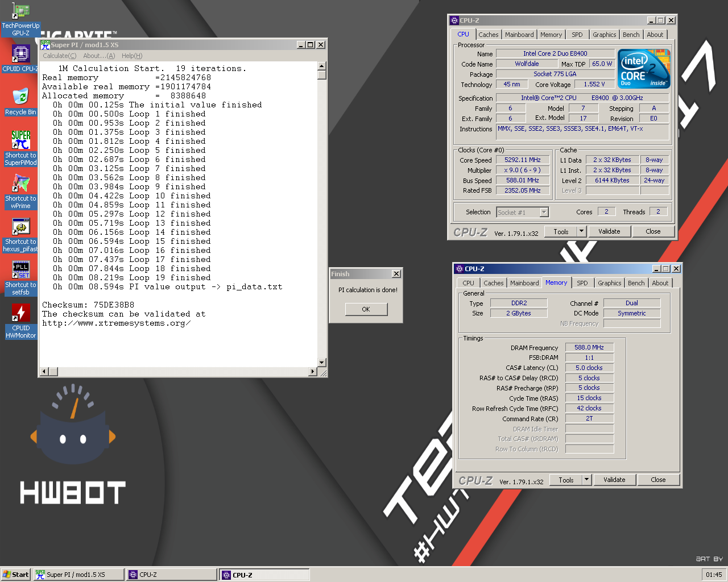Click Super PI vertical scrollbar up arrow

pos(322,66)
